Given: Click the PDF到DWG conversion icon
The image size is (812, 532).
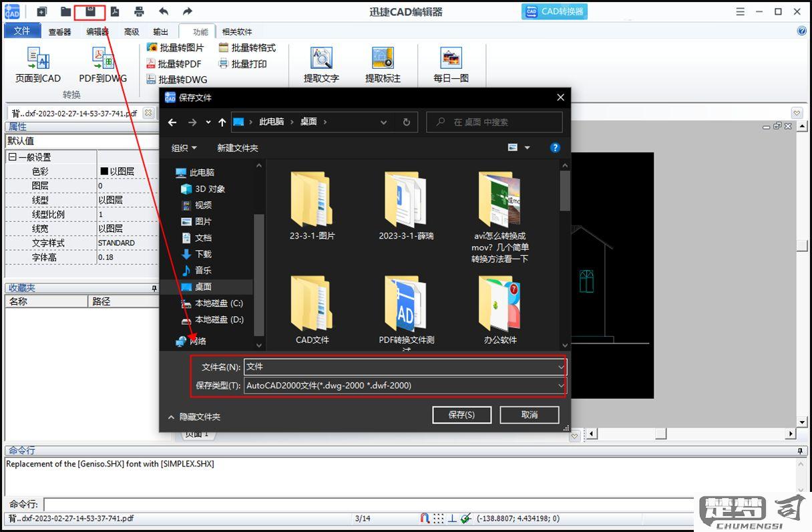Looking at the screenshot, I should 102,59.
